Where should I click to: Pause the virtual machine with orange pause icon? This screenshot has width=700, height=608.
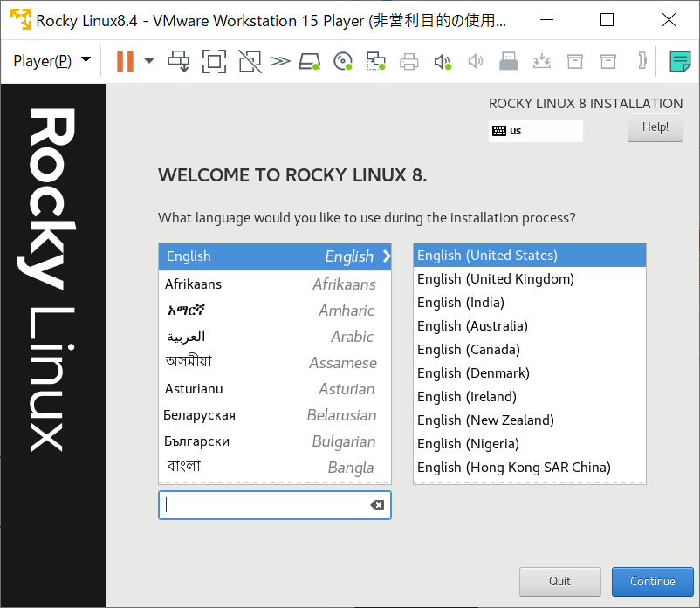pyautogui.click(x=125, y=61)
